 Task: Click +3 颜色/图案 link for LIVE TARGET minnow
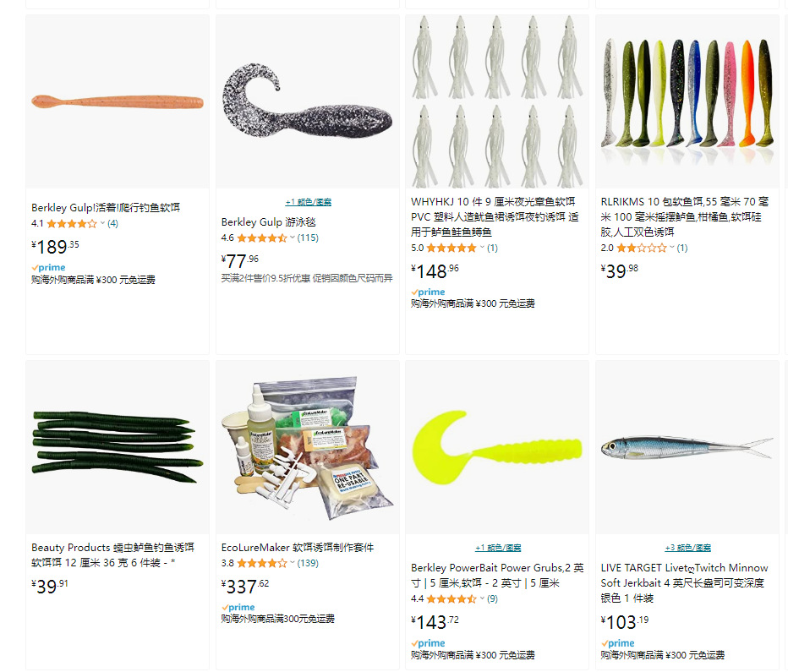(688, 548)
